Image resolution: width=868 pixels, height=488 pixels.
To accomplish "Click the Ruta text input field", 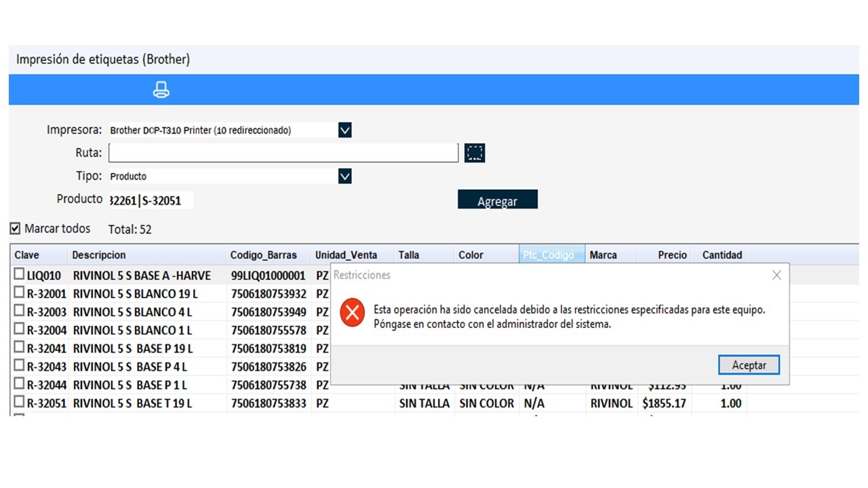I will click(x=283, y=153).
